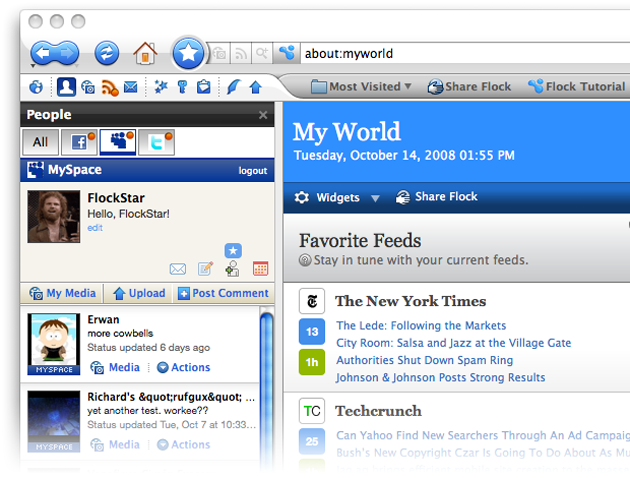Open 'The Lede: Following the Markets' article
The height and width of the screenshot is (478, 630).
421,325
